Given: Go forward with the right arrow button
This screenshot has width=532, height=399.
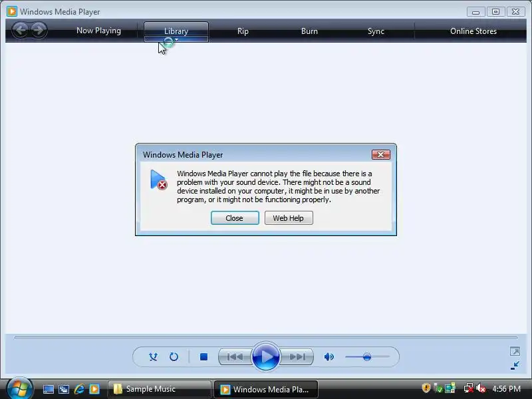Looking at the screenshot, I should (x=39, y=30).
